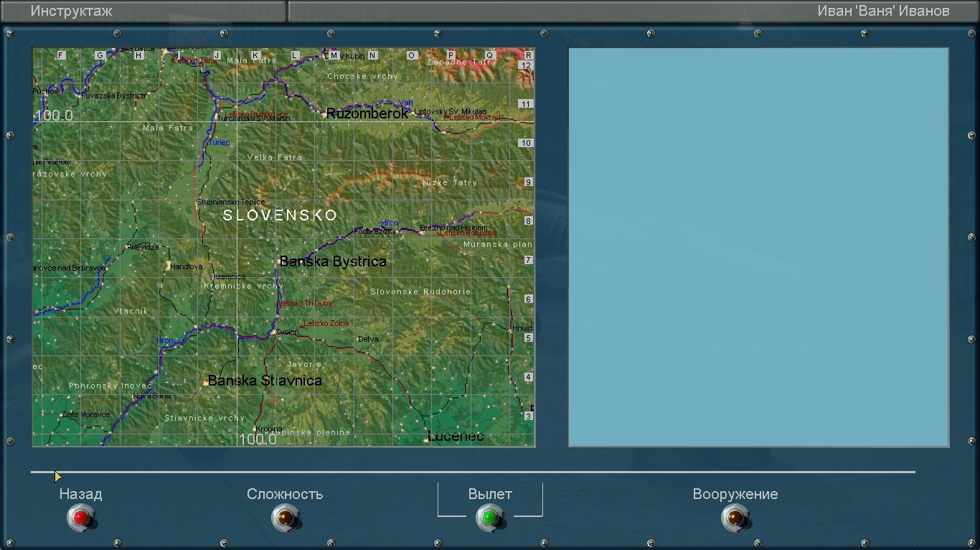Screen dimensions: 980x550
Task: Click the Nizke Tatry mountain label
Action: 450,182
